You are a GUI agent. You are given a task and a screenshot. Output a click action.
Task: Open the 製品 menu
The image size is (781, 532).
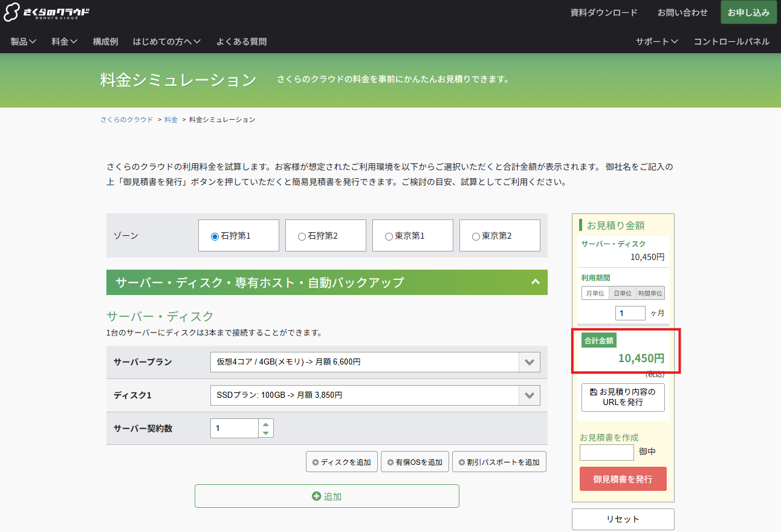22,41
